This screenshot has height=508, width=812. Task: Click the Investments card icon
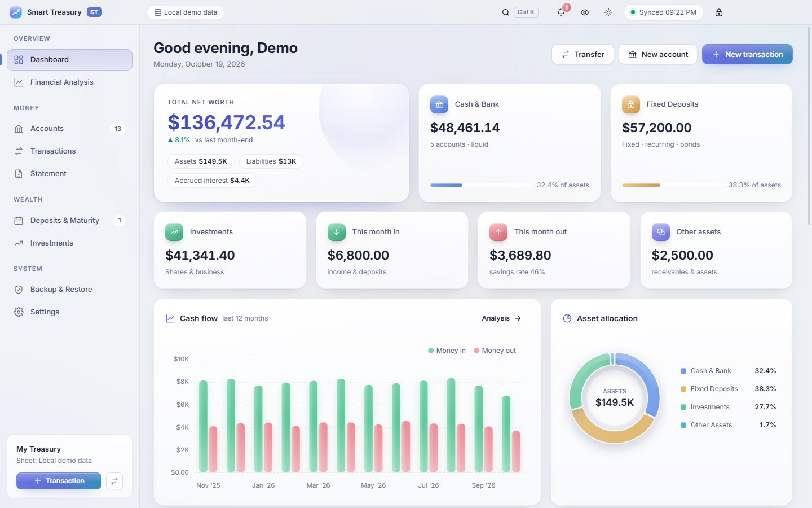coord(174,232)
